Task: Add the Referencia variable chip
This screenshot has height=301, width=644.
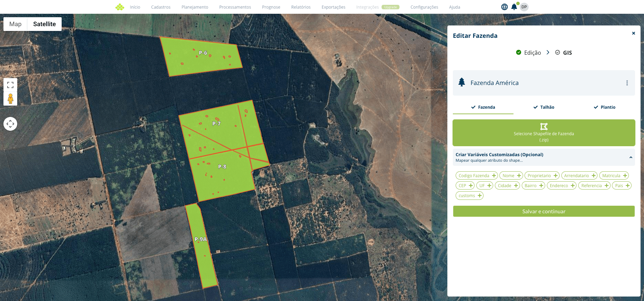Action: tap(594, 185)
